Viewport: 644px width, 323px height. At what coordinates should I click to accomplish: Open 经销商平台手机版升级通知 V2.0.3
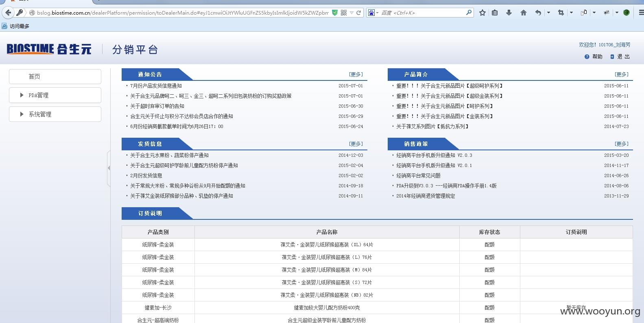(x=434, y=155)
